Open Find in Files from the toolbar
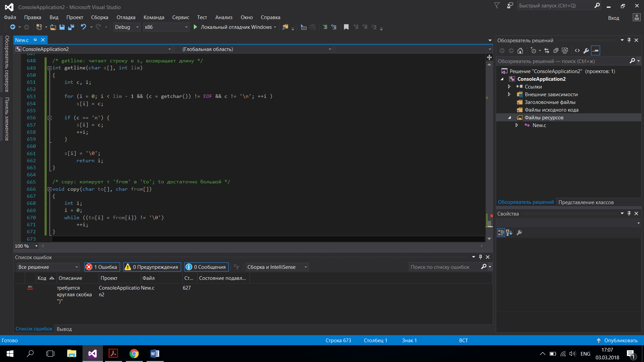 pos(285,27)
